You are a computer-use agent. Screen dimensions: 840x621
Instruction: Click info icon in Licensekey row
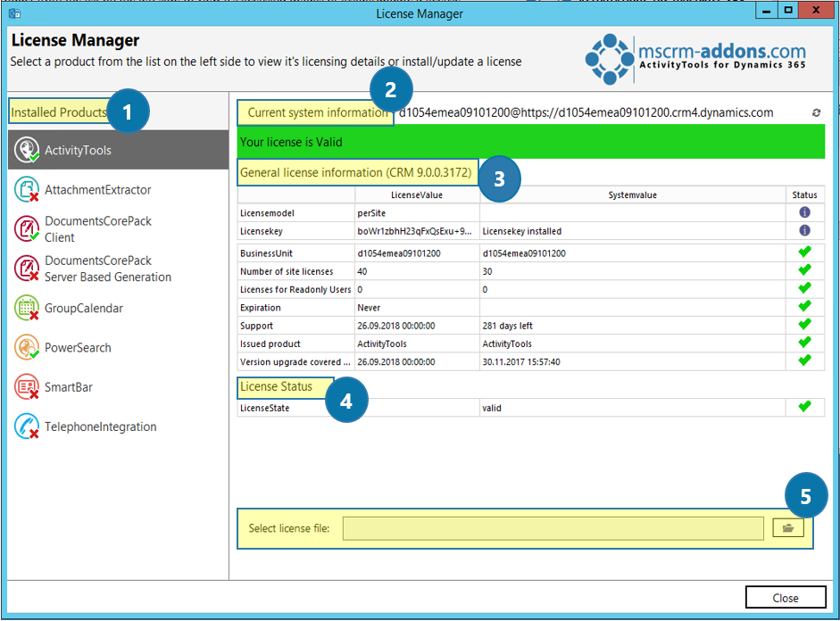click(804, 231)
